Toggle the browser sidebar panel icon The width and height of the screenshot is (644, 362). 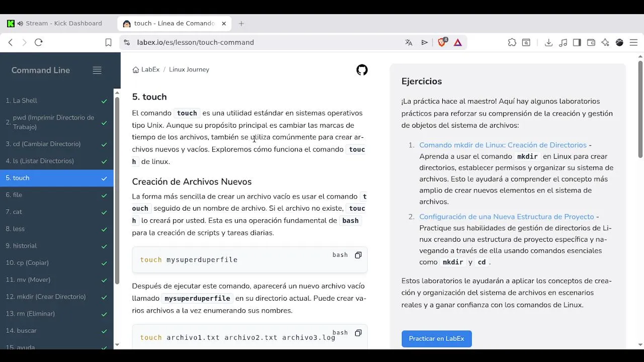click(x=577, y=43)
